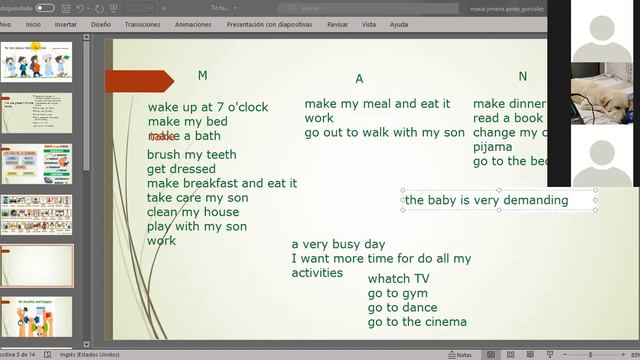Viewport: 640px width, 360px height.
Task: Select the second slide thumbnail with bullet list
Action: point(37,113)
